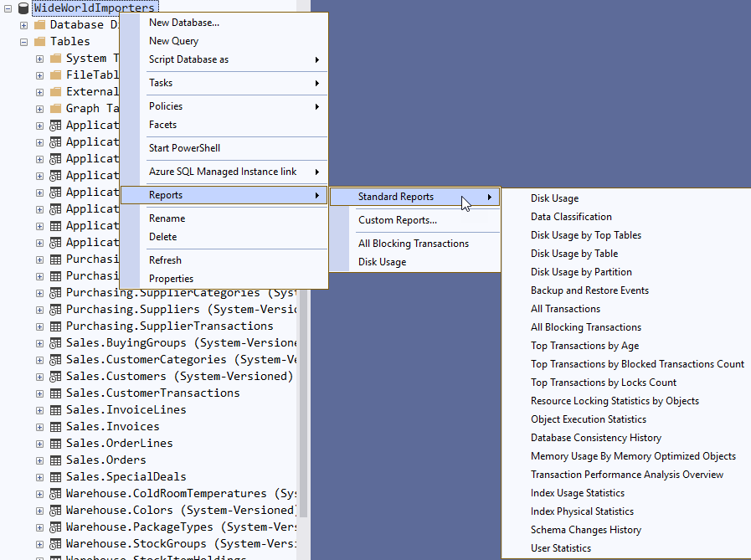Open database Properties from context menu
The image size is (751, 560).
[224, 279]
